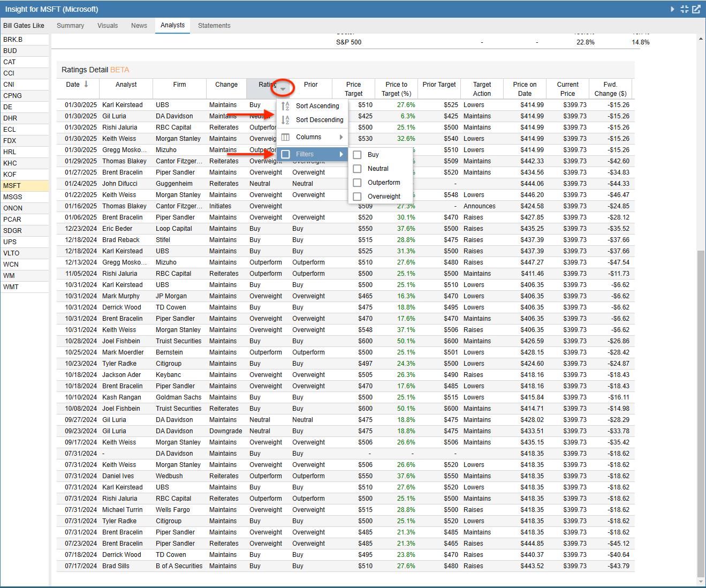The height and width of the screenshot is (588, 706).
Task: Click the Target Action column header
Action: [x=482, y=89]
